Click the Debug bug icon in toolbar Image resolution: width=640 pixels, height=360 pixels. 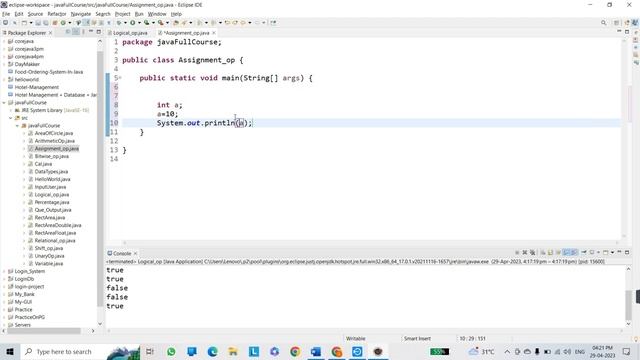[118, 23]
